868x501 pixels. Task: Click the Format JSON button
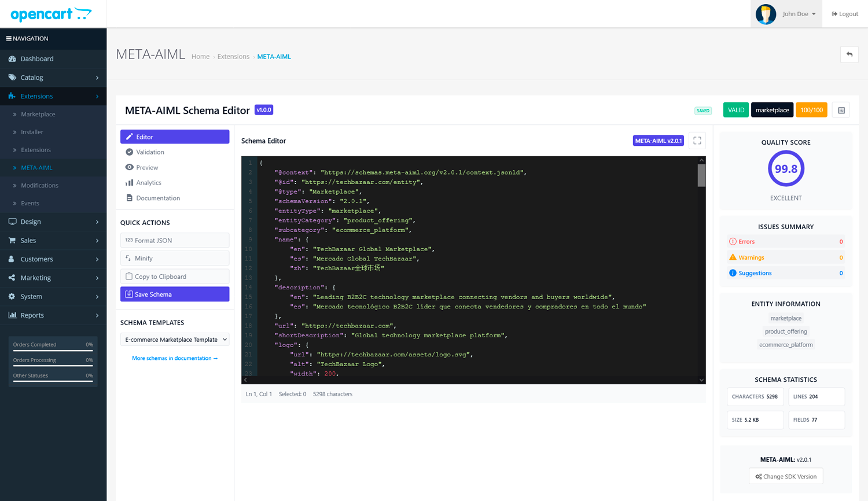point(175,240)
